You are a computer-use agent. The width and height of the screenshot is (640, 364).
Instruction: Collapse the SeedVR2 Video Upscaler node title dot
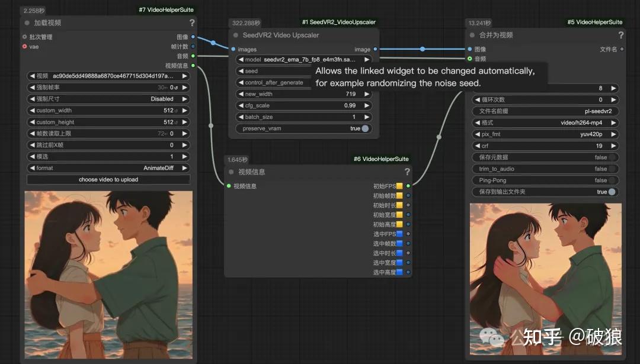pyautogui.click(x=236, y=36)
